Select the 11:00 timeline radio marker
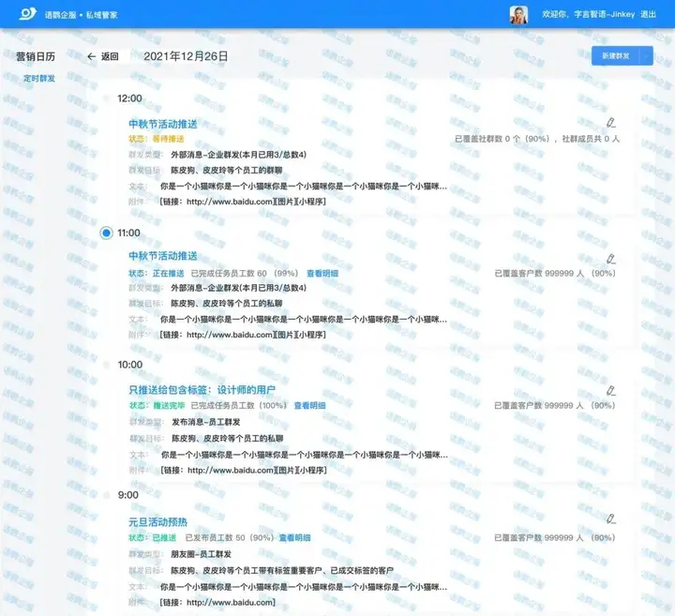The width and height of the screenshot is (675, 616). 106,233
